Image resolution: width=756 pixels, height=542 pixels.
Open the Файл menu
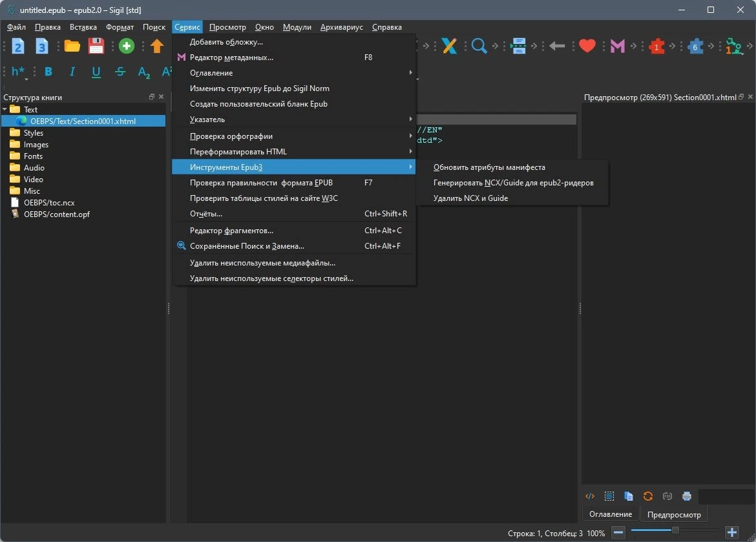click(x=16, y=27)
